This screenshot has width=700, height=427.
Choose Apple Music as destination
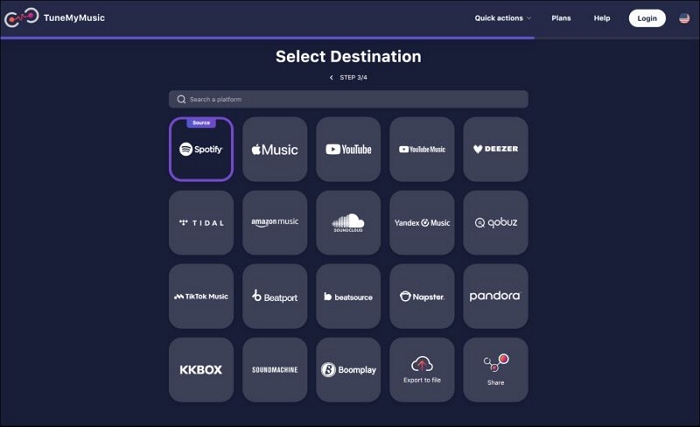click(275, 149)
